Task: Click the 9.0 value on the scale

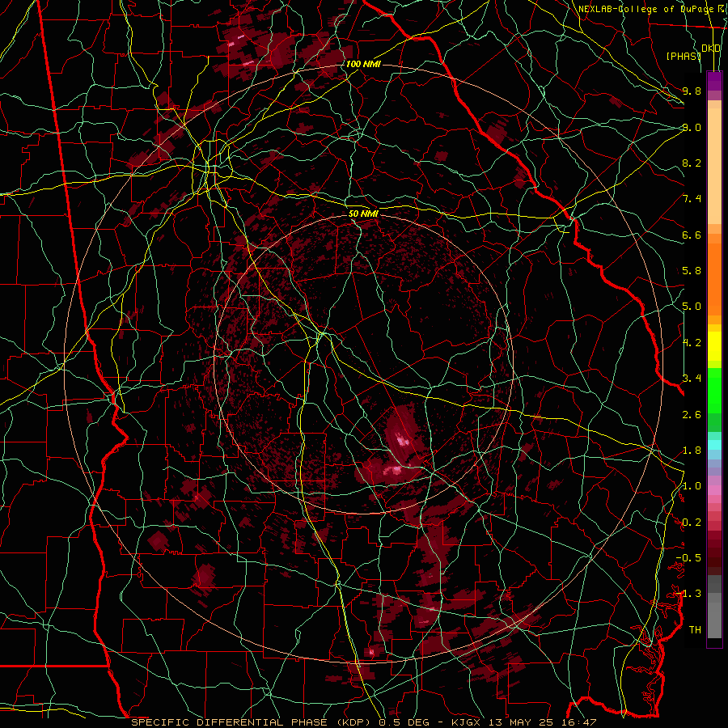Action: [x=692, y=127]
